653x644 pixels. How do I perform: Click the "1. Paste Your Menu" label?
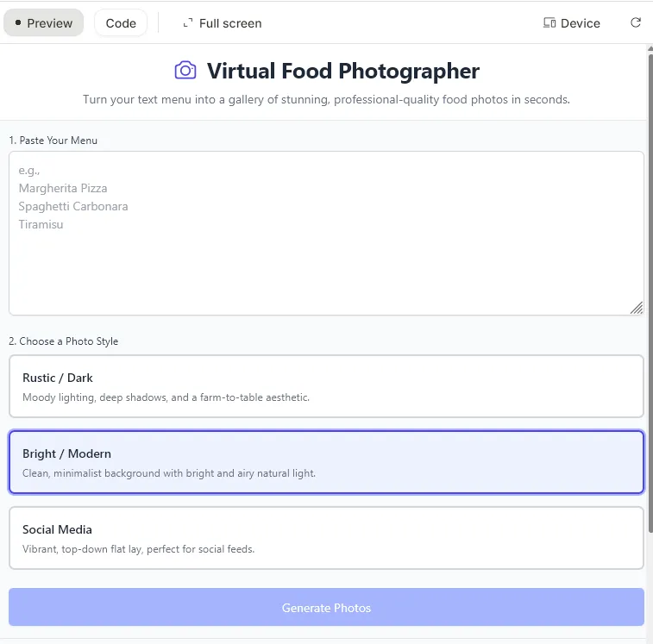pyautogui.click(x=53, y=141)
